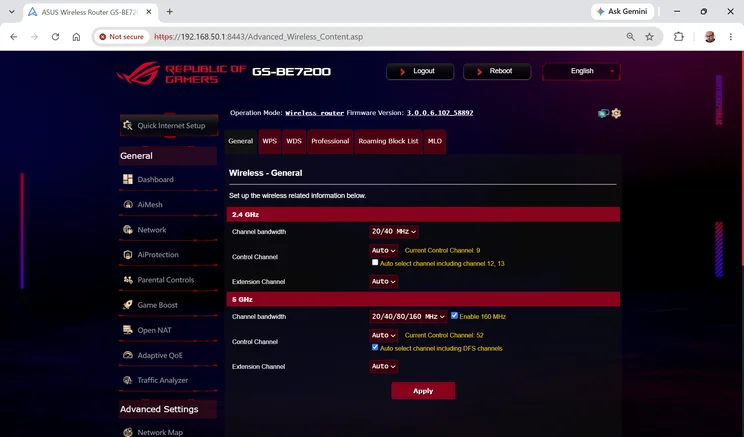744x437 pixels.
Task: Click the 2.4 GHz section header
Action: pos(423,214)
